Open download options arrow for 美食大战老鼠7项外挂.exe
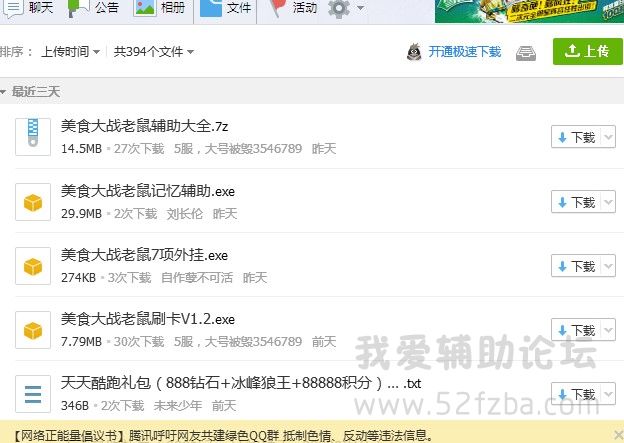This screenshot has height=443, width=624. (608, 266)
